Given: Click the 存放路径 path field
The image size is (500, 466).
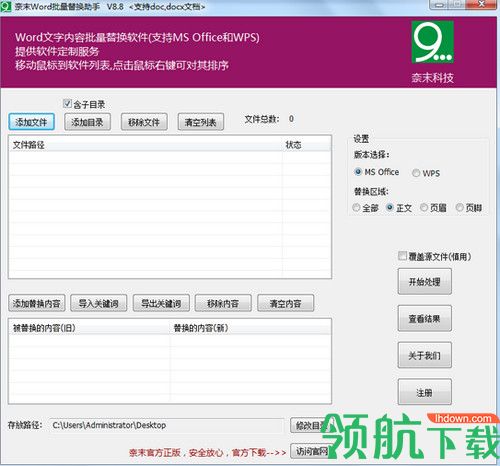Looking at the screenshot, I should tap(167, 425).
